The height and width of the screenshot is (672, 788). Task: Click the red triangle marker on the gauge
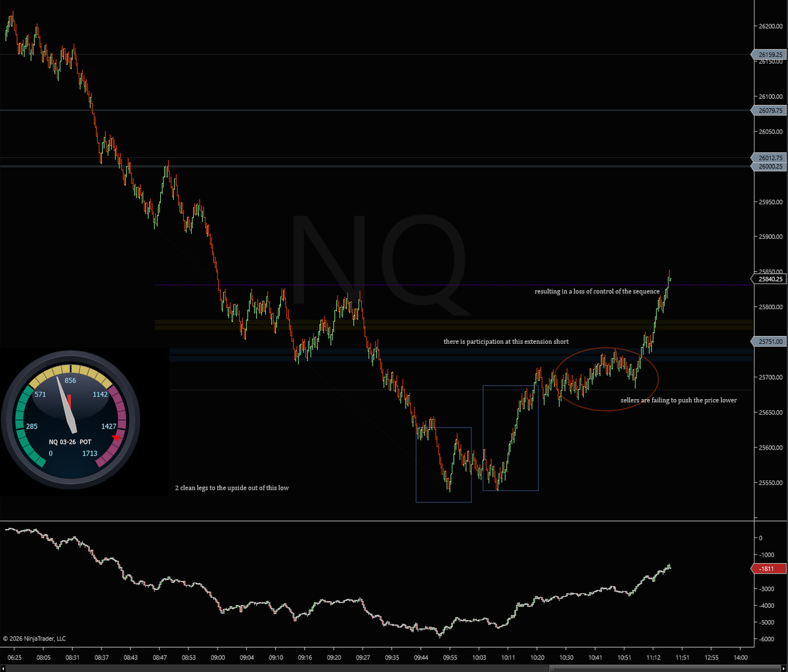(x=116, y=438)
